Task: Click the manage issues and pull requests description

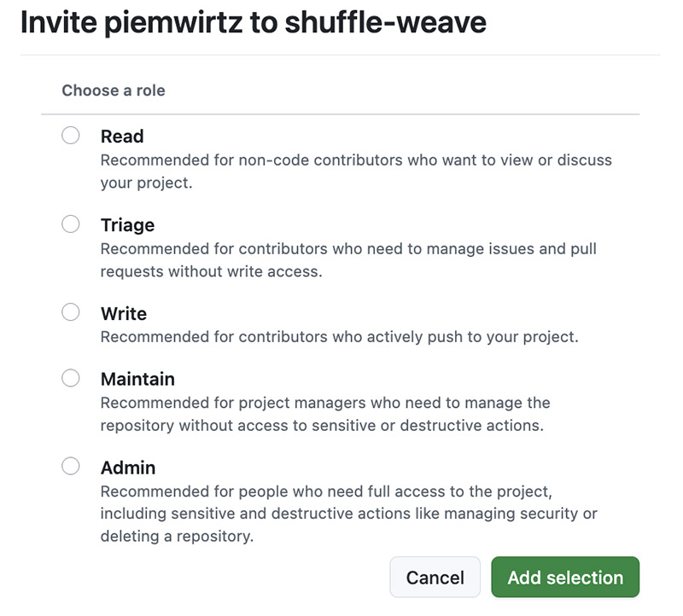Action: (x=348, y=259)
